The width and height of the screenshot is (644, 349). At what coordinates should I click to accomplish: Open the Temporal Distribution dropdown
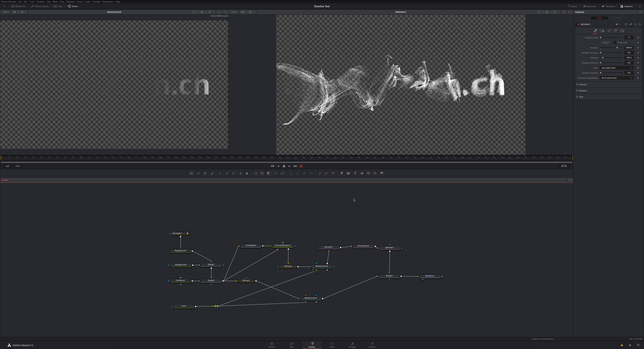[x=617, y=78]
